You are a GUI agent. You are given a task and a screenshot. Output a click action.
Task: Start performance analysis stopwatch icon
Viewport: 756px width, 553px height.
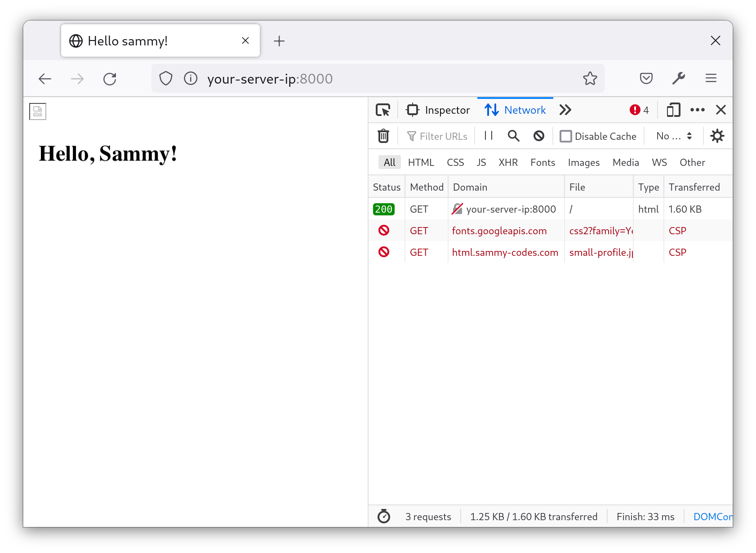coord(384,516)
